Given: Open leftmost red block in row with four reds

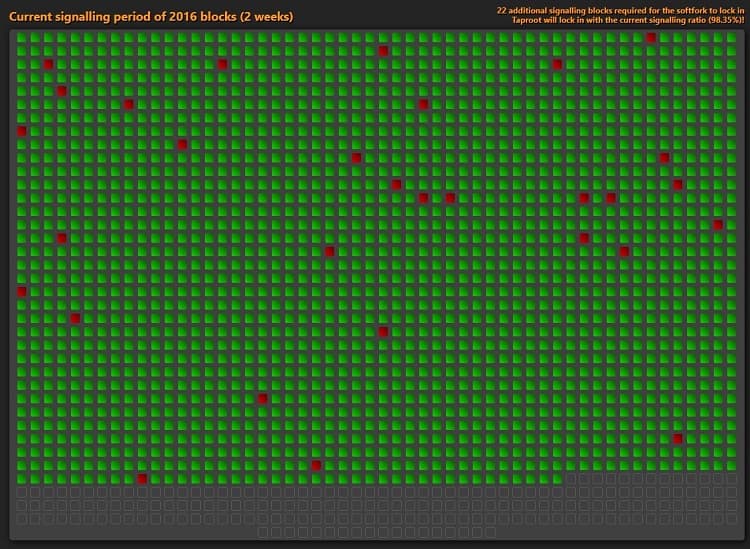Looking at the screenshot, I should [423, 198].
